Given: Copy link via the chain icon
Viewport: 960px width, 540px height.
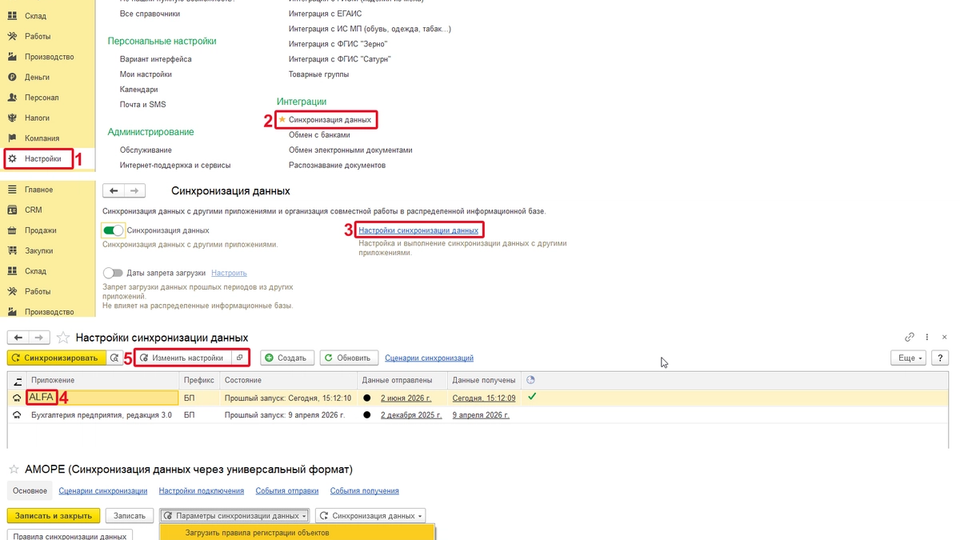Looking at the screenshot, I should click(909, 337).
